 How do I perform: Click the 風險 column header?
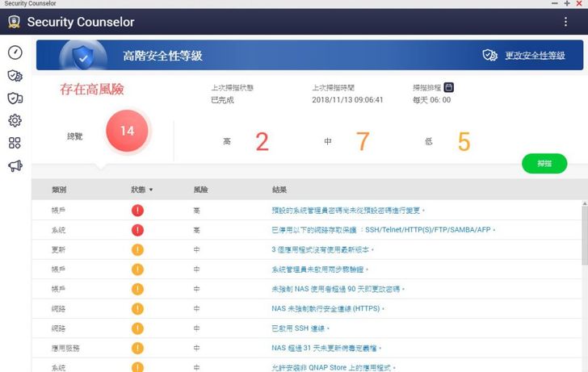[200, 190]
